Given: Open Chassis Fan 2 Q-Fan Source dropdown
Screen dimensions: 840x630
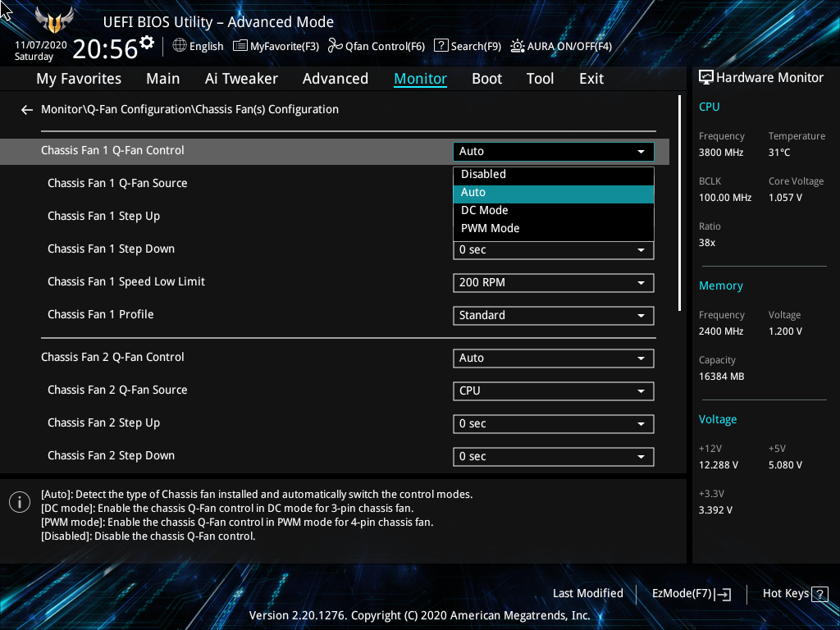Looking at the screenshot, I should coord(554,391).
